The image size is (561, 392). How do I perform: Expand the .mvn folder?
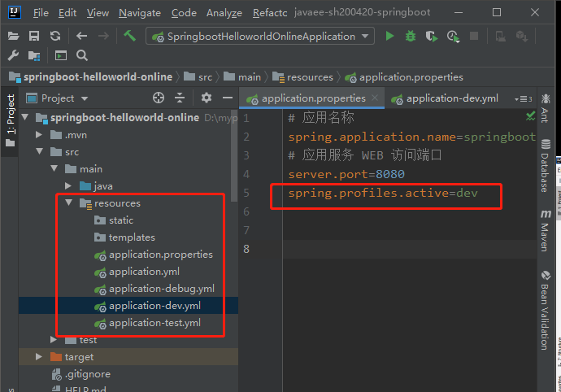tap(39, 135)
